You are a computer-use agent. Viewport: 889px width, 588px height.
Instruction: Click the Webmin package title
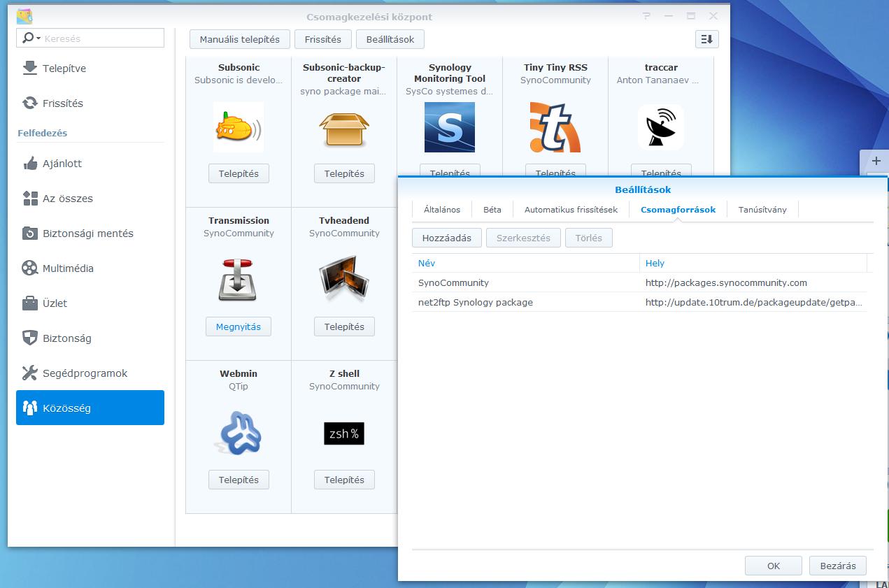tap(239, 373)
